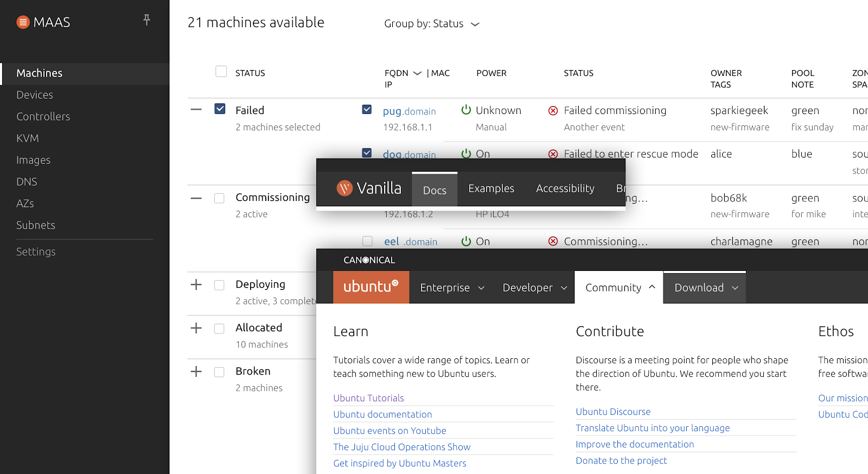The width and height of the screenshot is (868, 474).
Task: Open The Juju Cloud Operations Show link
Action: pyautogui.click(x=401, y=447)
